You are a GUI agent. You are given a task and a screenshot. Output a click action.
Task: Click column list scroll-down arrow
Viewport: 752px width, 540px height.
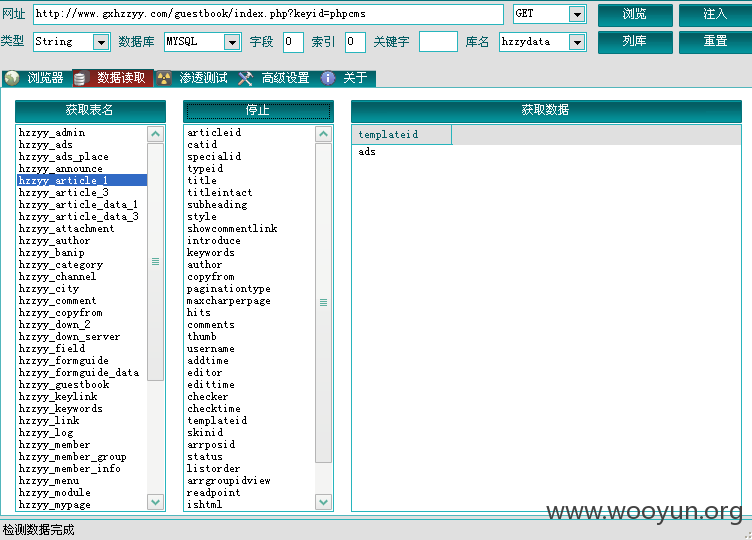pyautogui.click(x=324, y=502)
